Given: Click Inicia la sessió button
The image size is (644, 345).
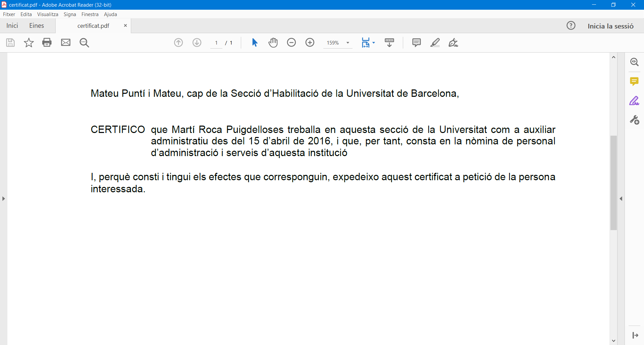Looking at the screenshot, I should [x=610, y=26].
